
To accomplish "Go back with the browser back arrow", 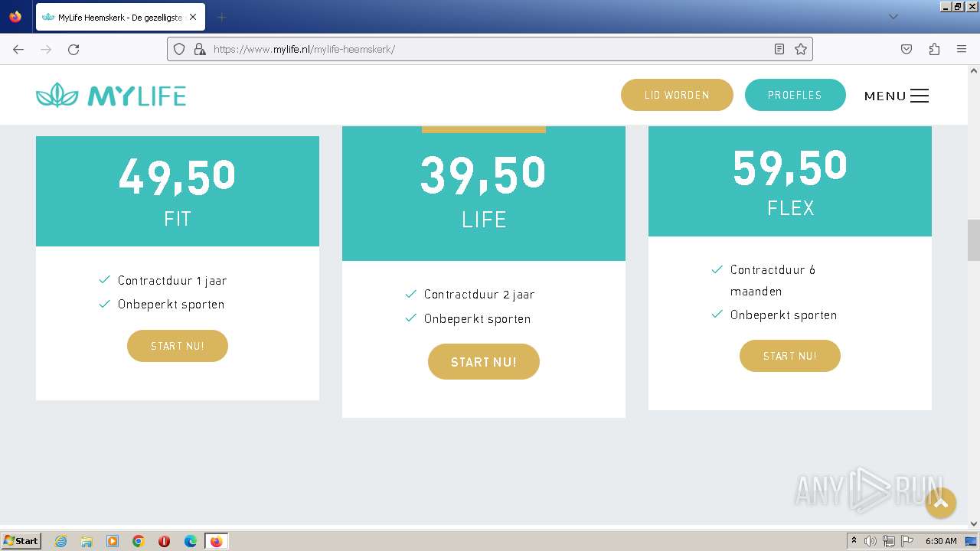I will click(18, 49).
